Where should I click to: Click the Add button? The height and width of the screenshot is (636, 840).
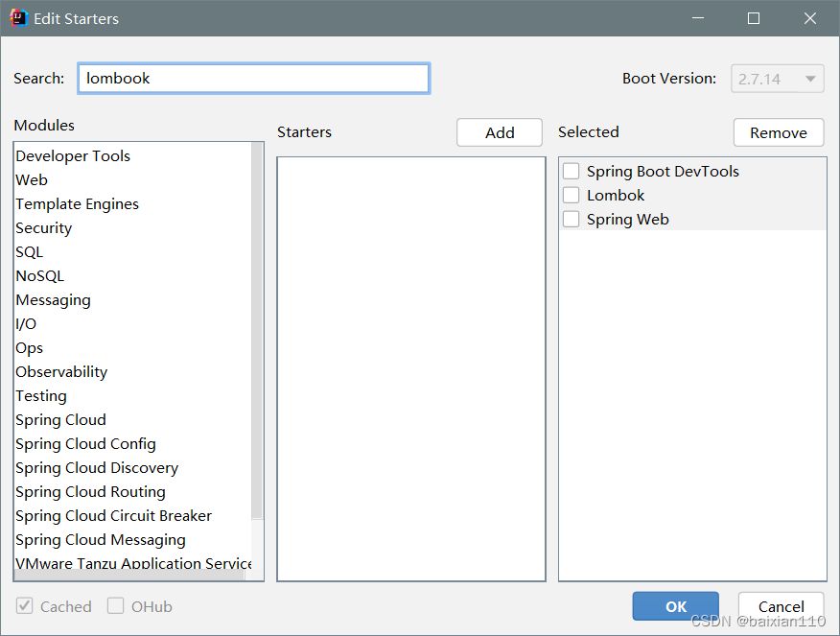[x=500, y=132]
